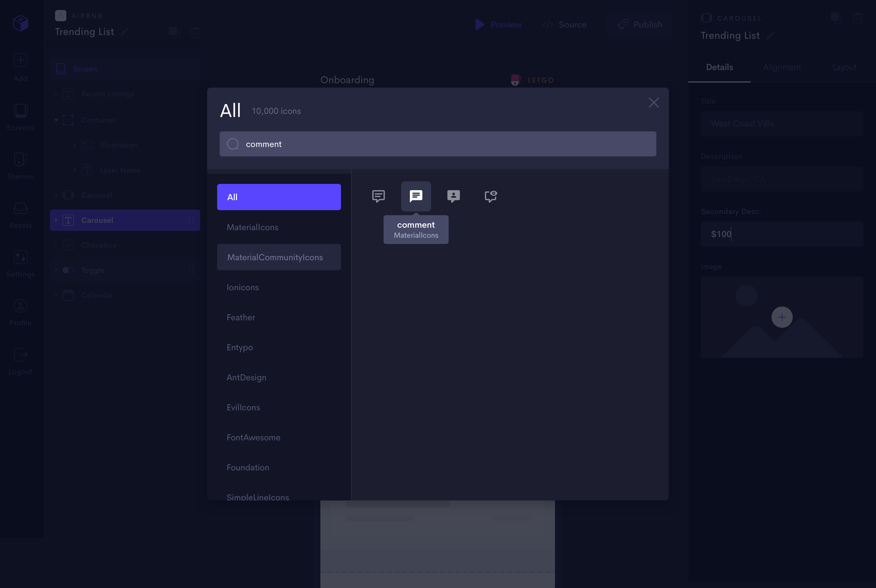Select the All icon category
This screenshot has width=876, height=588.
(x=279, y=197)
